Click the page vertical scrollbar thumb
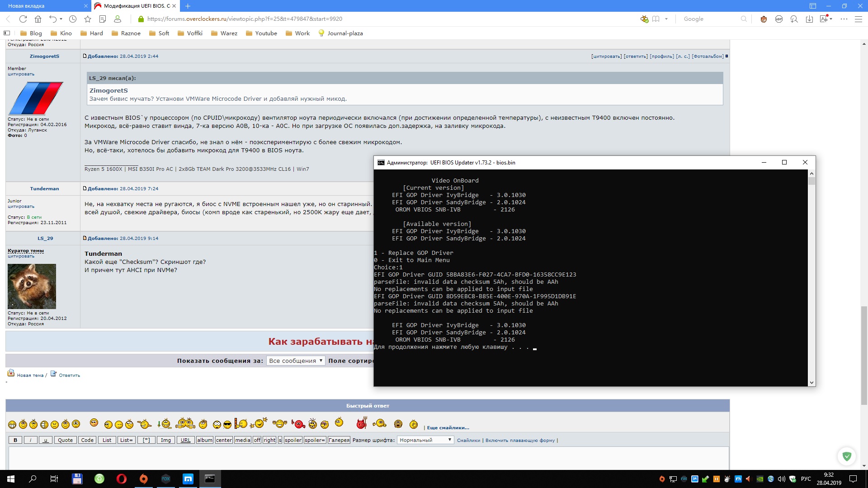The height and width of the screenshot is (488, 868). [864, 355]
